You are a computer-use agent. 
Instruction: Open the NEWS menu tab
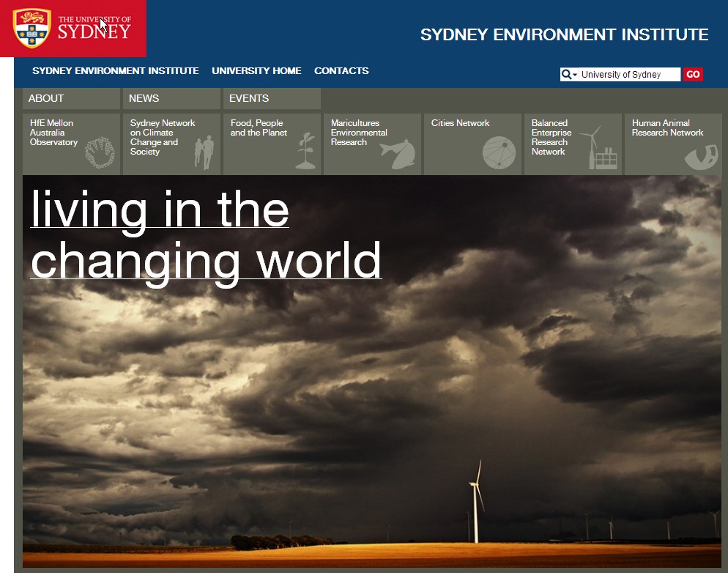click(171, 98)
